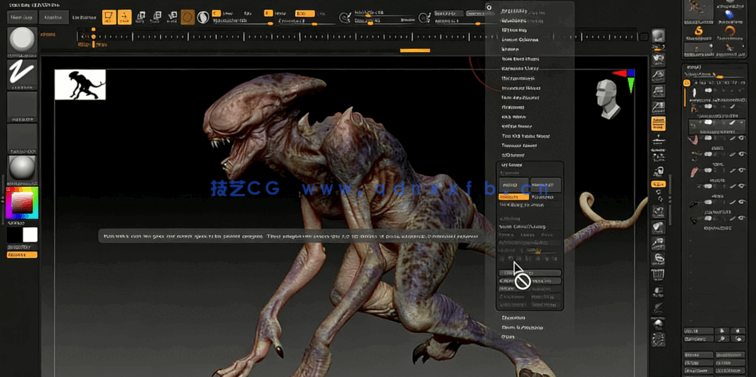Toggle the orange XYZ rotation button

coord(658,184)
